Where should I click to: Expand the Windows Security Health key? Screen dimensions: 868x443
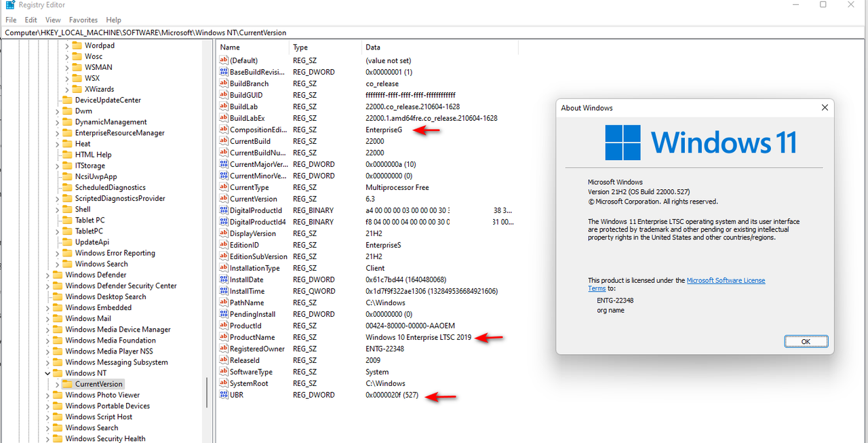(x=47, y=438)
